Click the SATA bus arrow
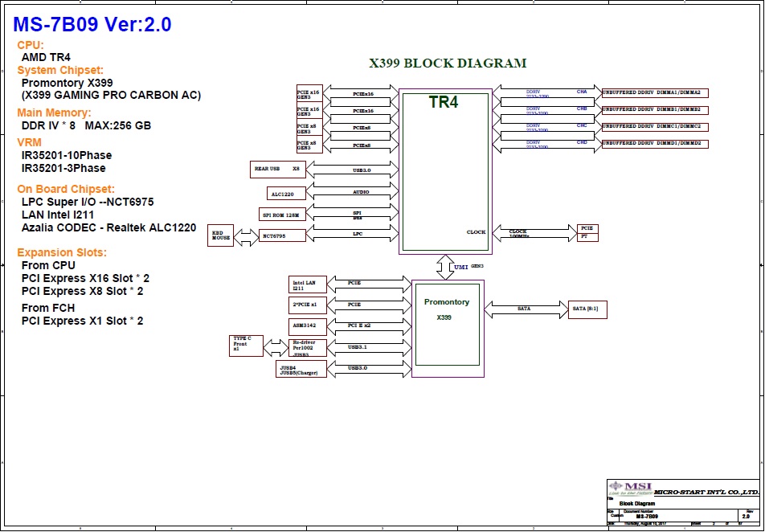The height and width of the screenshot is (532, 765). tap(526, 308)
